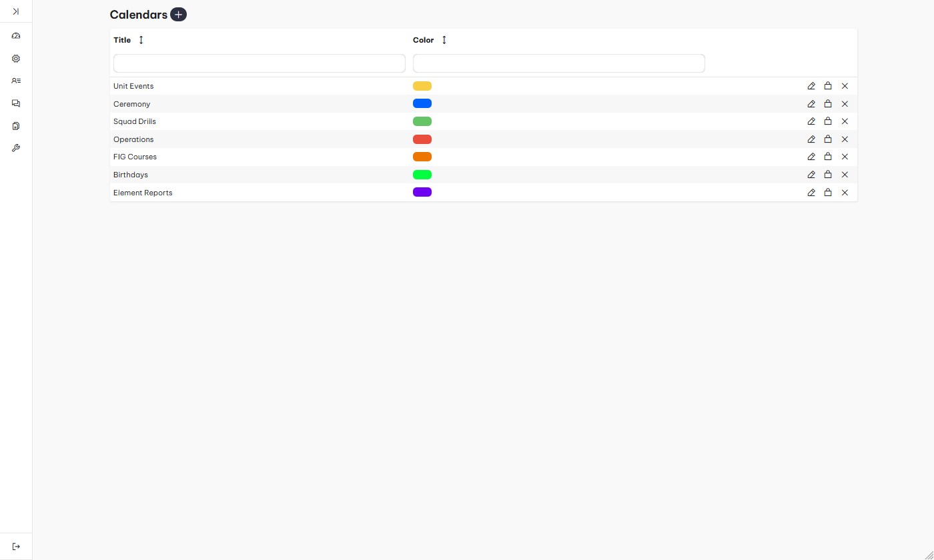Image resolution: width=934 pixels, height=560 pixels.
Task: Sort the table by Color column
Action: [x=444, y=40]
